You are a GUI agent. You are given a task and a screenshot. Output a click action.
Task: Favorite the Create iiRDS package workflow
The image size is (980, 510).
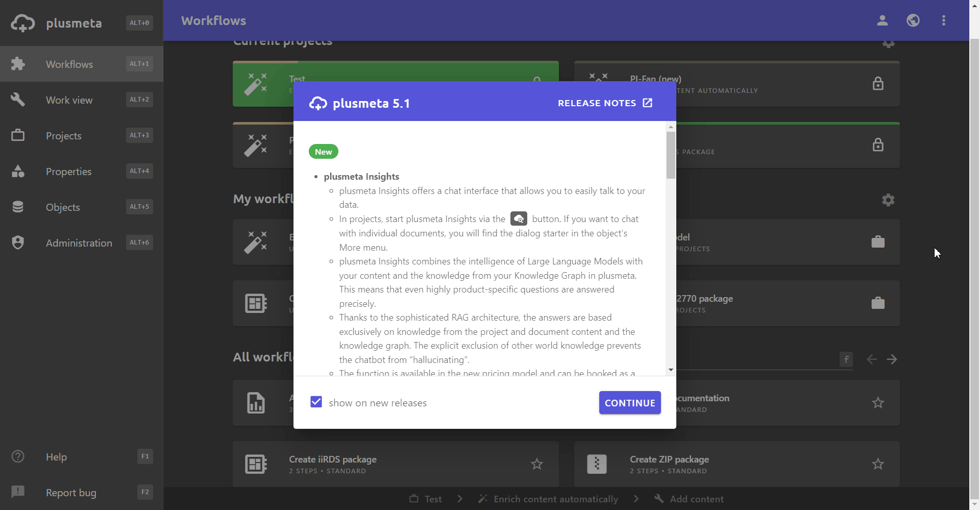tap(536, 464)
